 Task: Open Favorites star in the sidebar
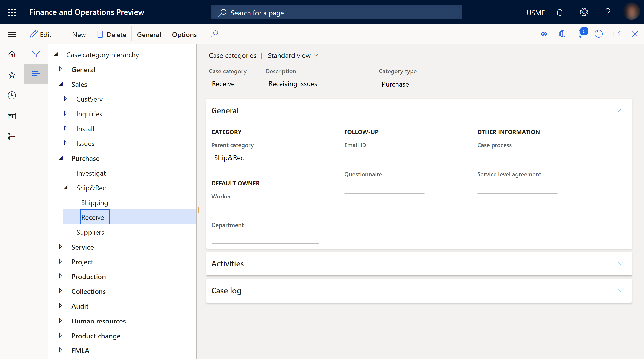[12, 75]
